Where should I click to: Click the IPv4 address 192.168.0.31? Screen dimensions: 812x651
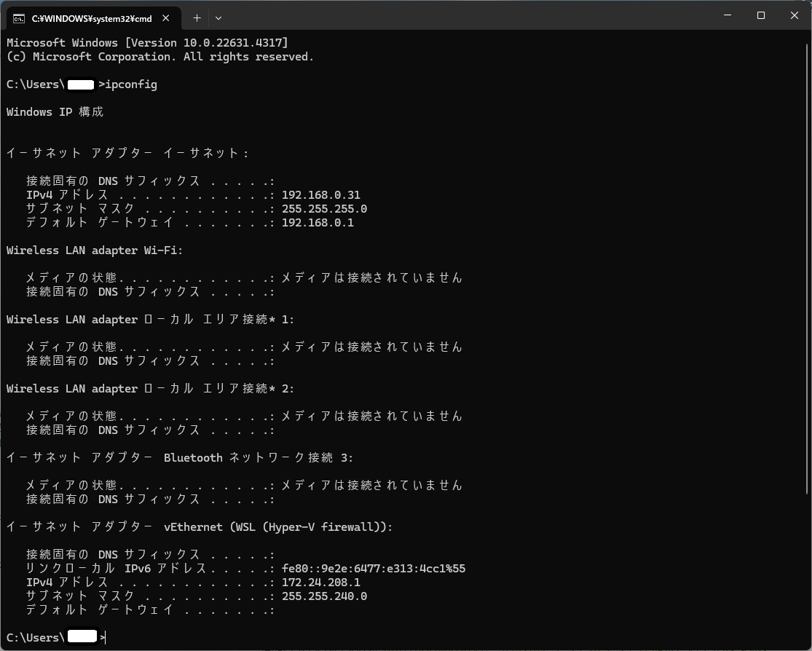pos(321,195)
